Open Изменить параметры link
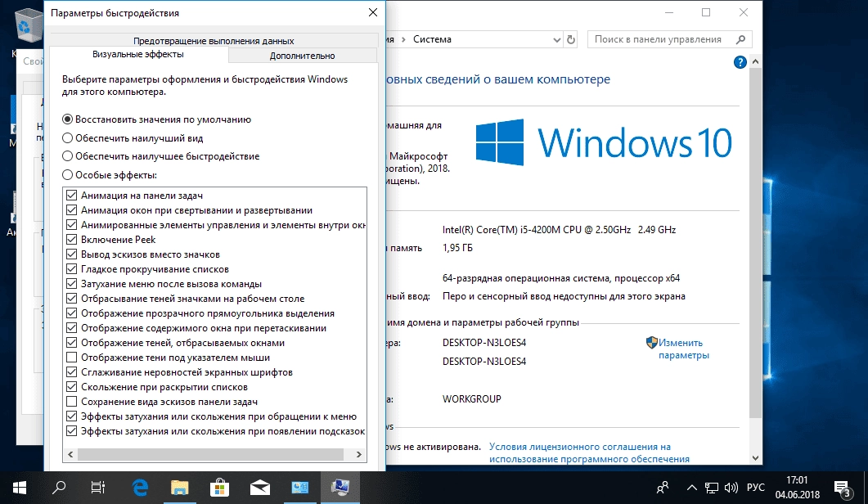The height and width of the screenshot is (504, 868). point(684,349)
